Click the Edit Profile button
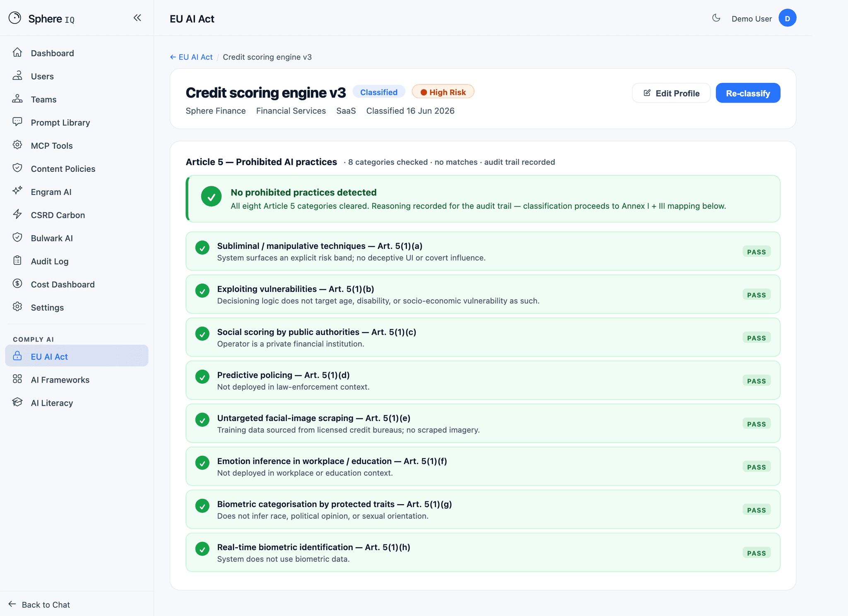Viewport: 848px width, 616px height. click(671, 93)
